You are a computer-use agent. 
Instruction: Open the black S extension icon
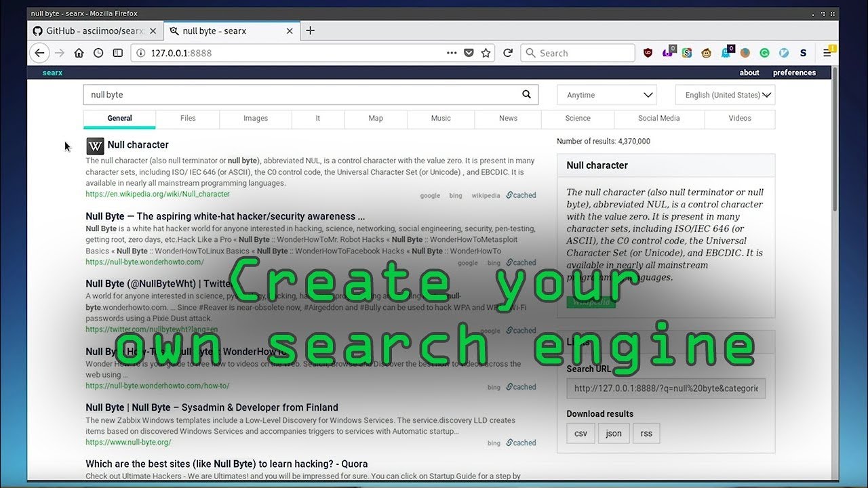(x=804, y=53)
